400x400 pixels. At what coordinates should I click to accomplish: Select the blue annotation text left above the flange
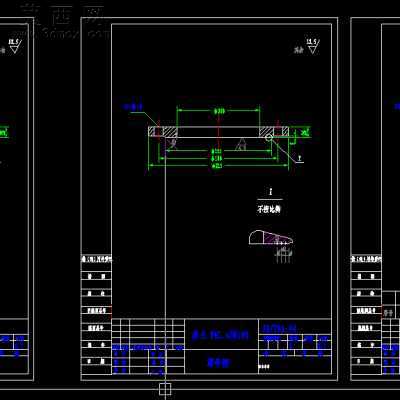133,107
